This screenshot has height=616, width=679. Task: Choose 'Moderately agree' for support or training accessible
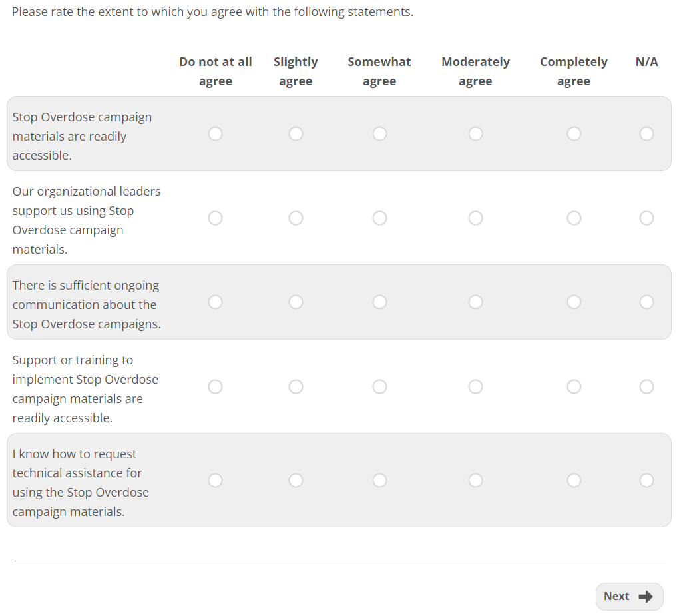[x=475, y=387]
